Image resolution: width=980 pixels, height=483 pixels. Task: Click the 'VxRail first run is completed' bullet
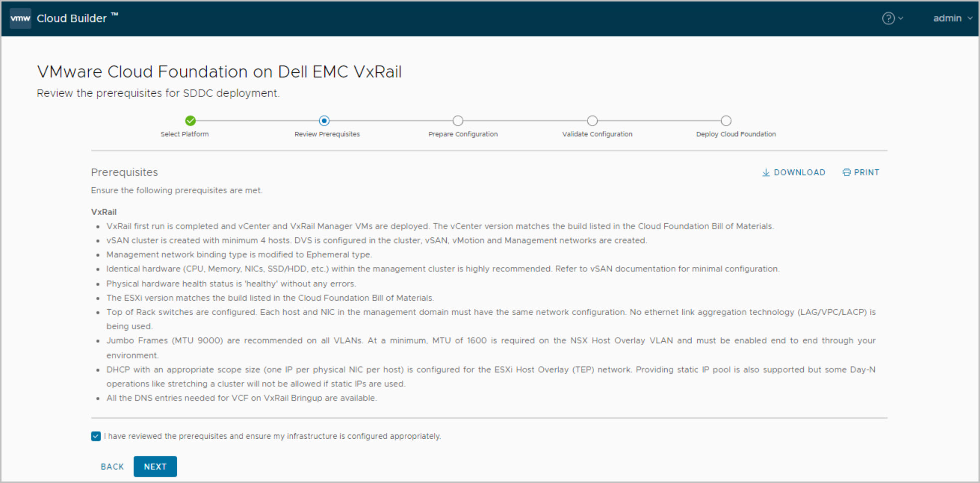[440, 226]
